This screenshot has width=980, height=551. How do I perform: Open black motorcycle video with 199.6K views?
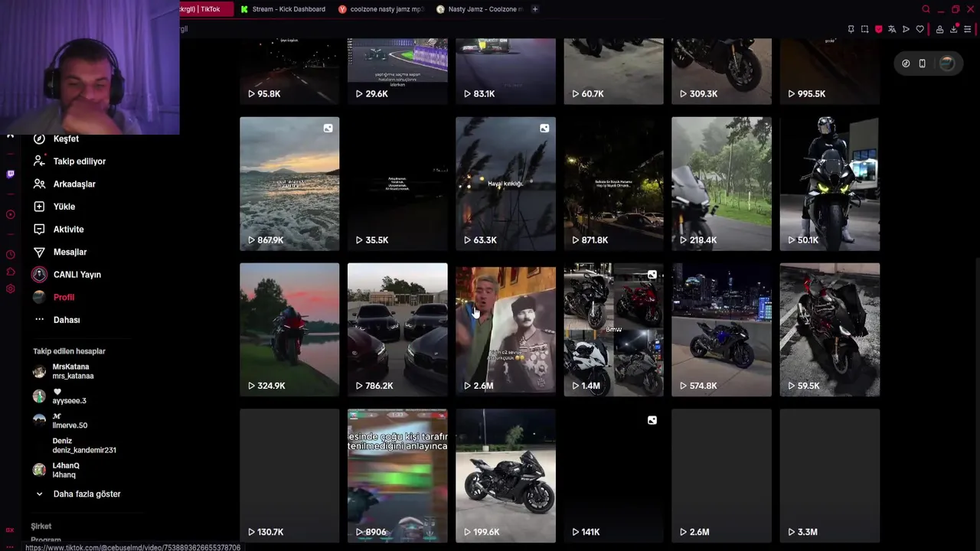coord(505,476)
